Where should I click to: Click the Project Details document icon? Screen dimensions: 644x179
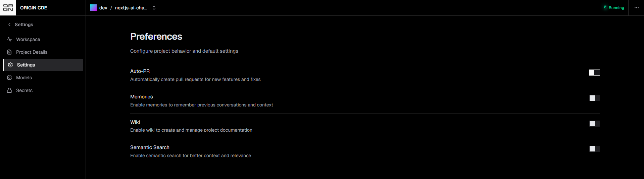(x=9, y=52)
